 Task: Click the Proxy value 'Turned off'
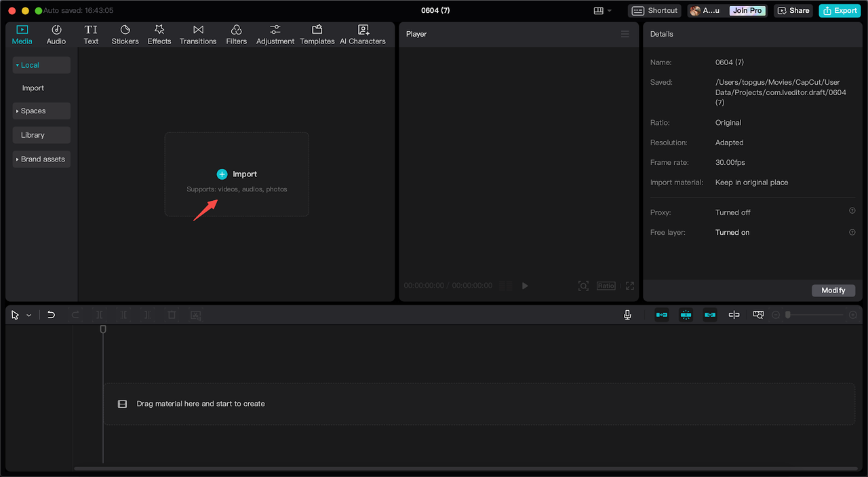(733, 212)
